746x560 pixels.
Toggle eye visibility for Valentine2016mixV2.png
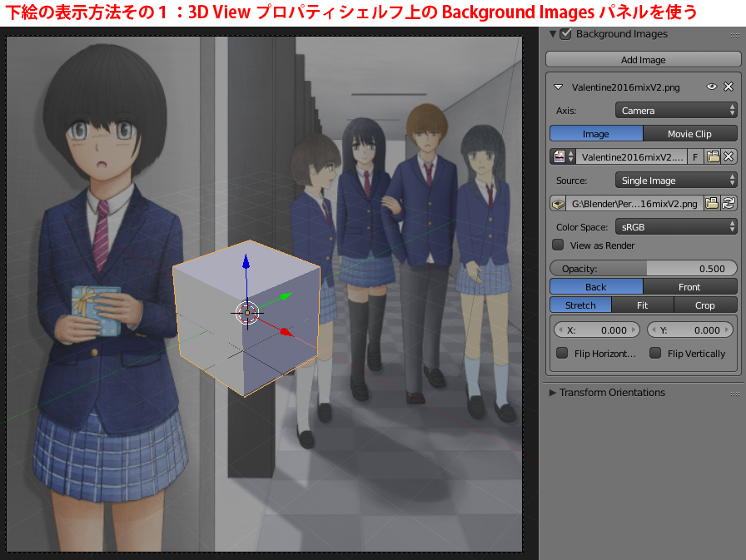point(712,87)
